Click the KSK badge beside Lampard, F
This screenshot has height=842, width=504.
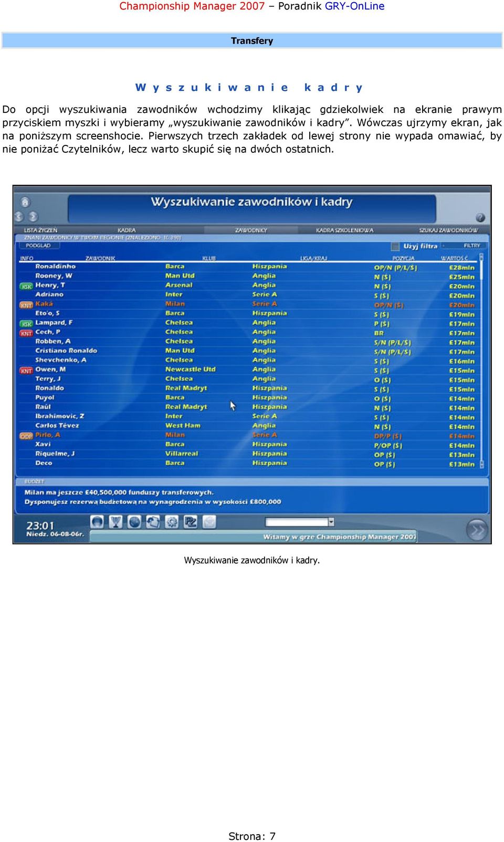coord(26,323)
